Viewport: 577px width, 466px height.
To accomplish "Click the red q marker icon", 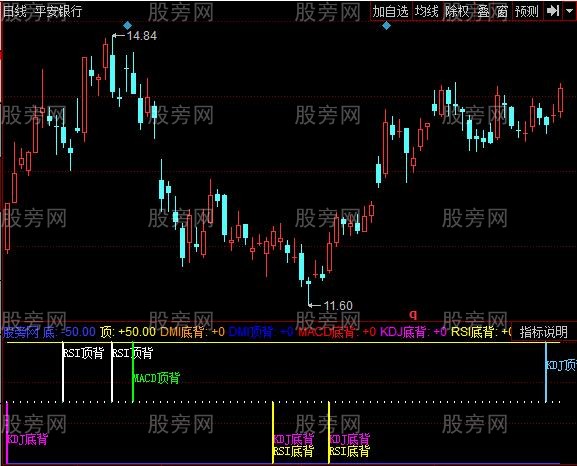I will coord(413,314).
